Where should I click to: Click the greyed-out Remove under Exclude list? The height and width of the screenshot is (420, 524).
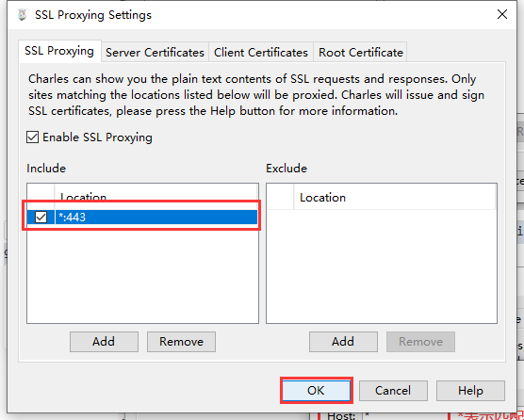tap(420, 342)
